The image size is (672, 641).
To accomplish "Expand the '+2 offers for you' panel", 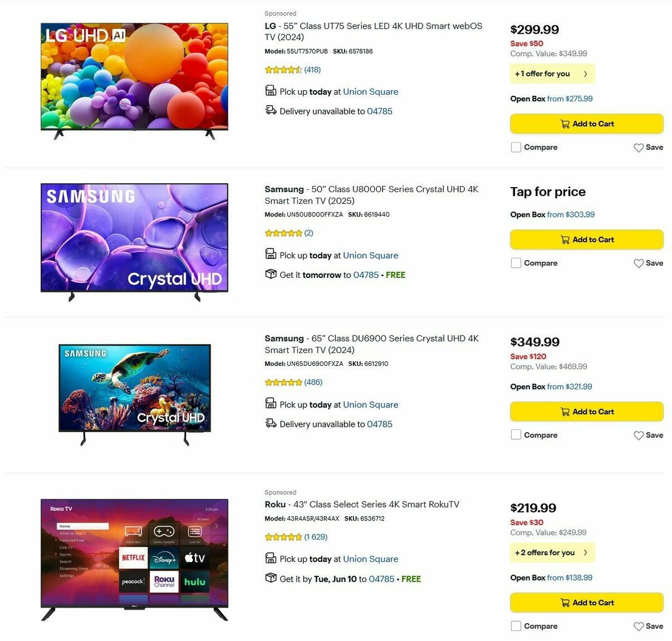I will [552, 552].
